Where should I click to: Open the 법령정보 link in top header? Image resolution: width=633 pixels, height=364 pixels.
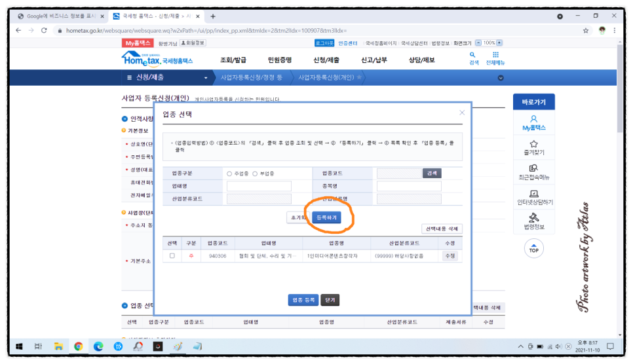pyautogui.click(x=440, y=43)
